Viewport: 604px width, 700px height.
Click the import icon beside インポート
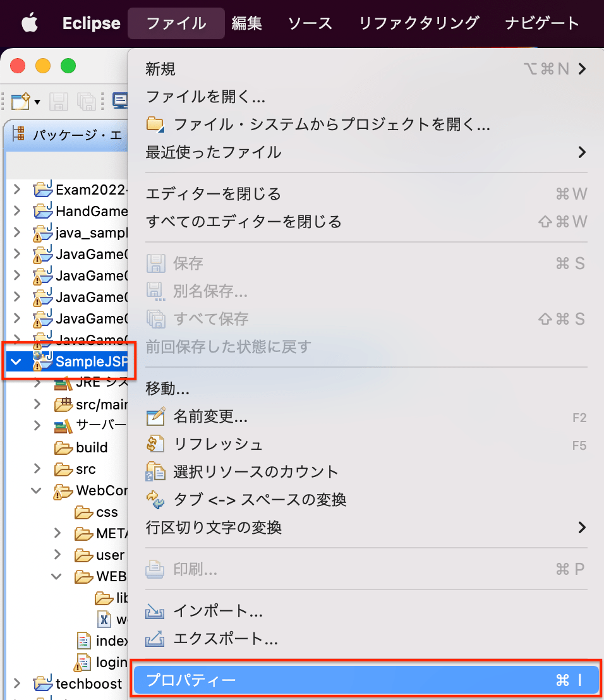click(155, 611)
